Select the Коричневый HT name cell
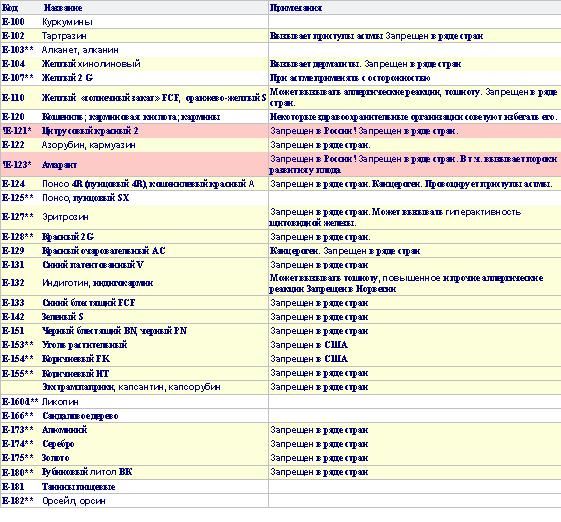This screenshot has height=522, width=561. click(75, 374)
